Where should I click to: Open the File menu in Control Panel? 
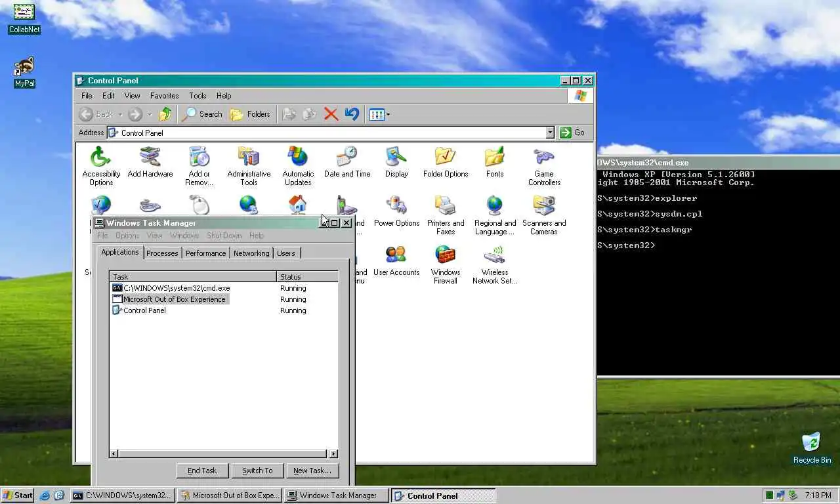[87, 96]
